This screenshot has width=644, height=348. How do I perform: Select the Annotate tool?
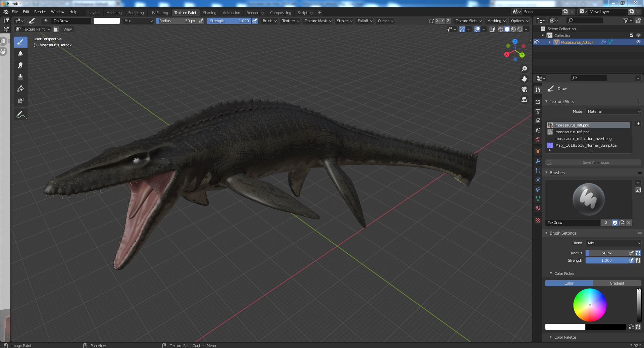[x=20, y=115]
